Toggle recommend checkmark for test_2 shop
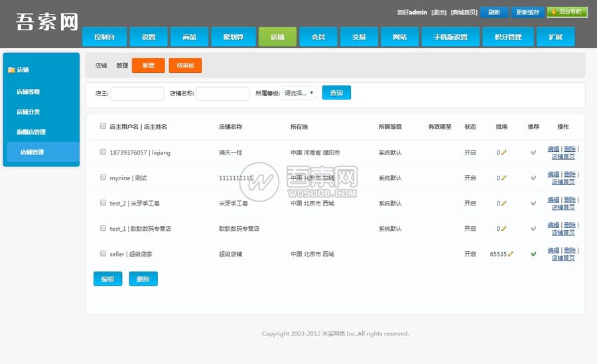Image resolution: width=597 pixels, height=364 pixels. click(x=533, y=204)
